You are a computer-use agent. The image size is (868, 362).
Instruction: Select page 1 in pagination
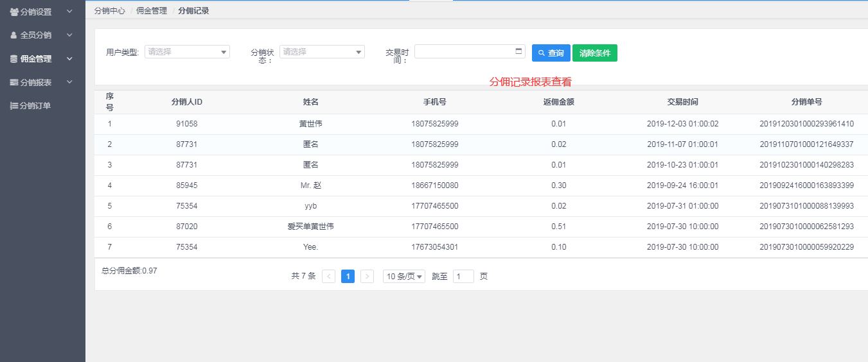(x=348, y=277)
